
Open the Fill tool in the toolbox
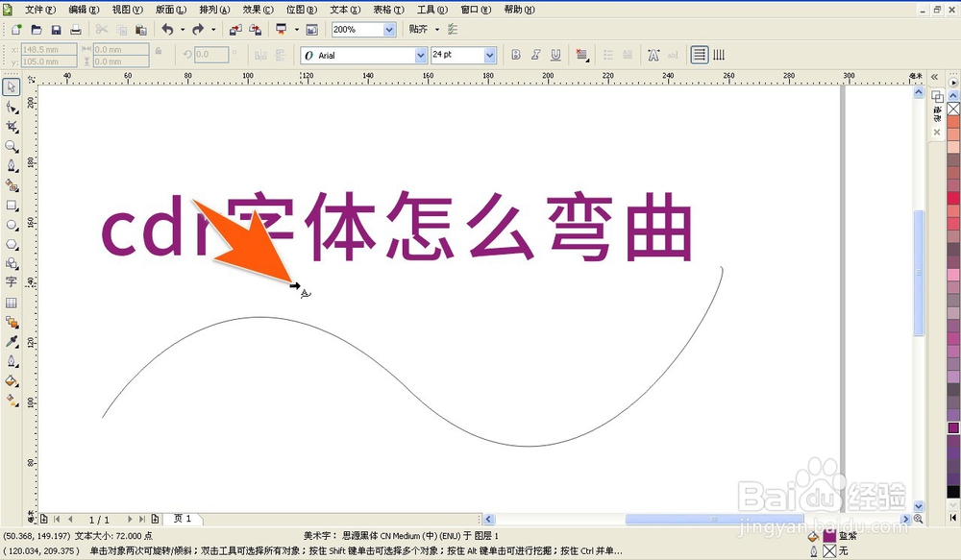pos(12,381)
